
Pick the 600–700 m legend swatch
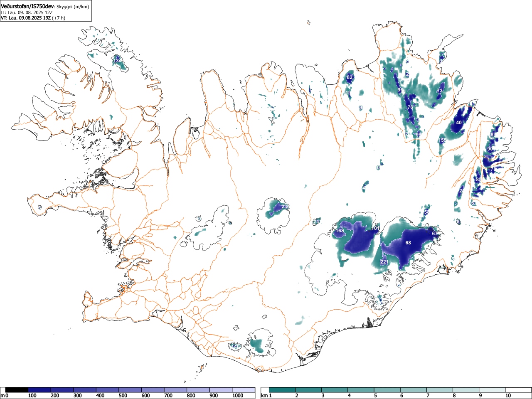pos(153,390)
